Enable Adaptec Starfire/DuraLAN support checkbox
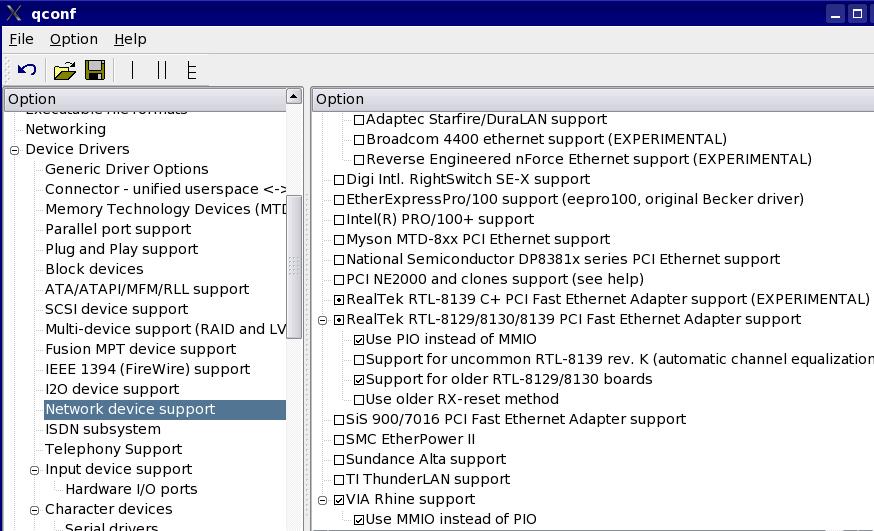The image size is (874, 531). click(359, 120)
